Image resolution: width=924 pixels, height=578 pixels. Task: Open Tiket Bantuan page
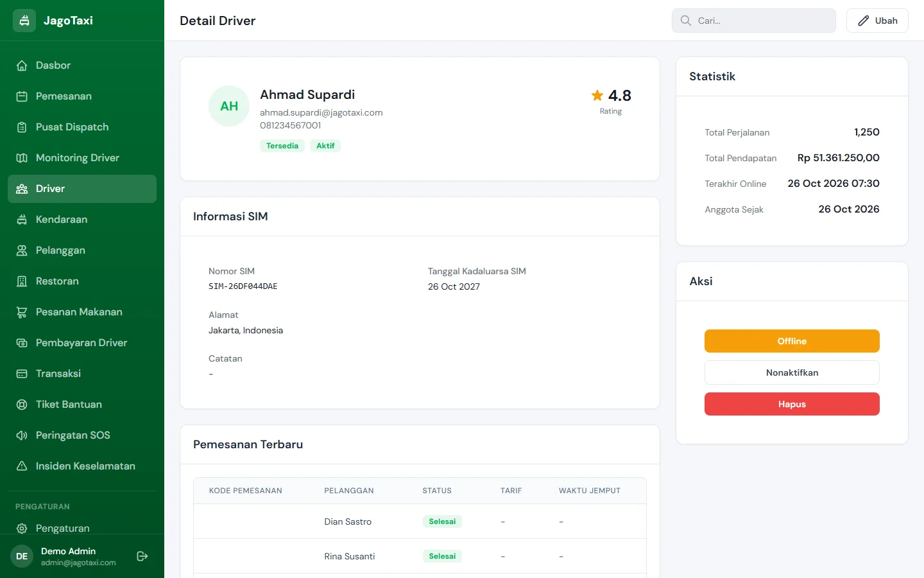tap(82, 405)
